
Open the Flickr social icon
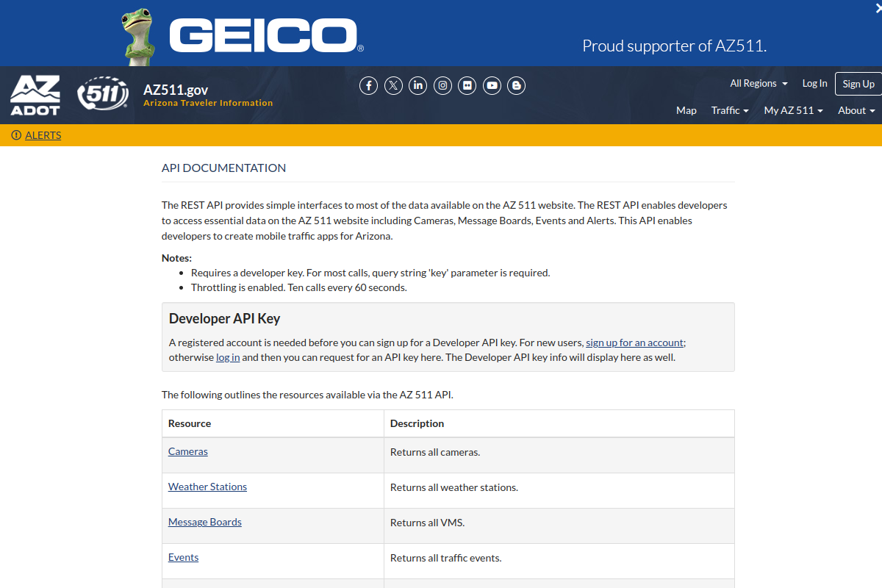[467, 86]
